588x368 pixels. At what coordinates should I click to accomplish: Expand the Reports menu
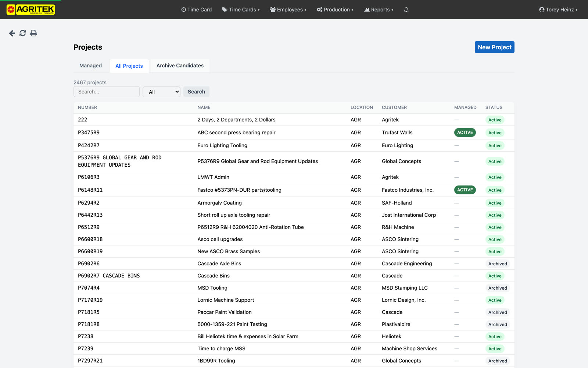point(379,10)
